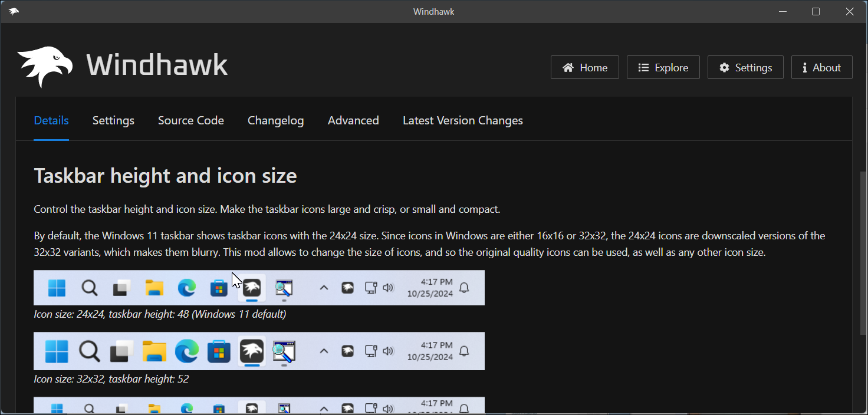The height and width of the screenshot is (415, 868).
Task: Click the File Explorer folder icon in the preview image
Action: [154, 288]
